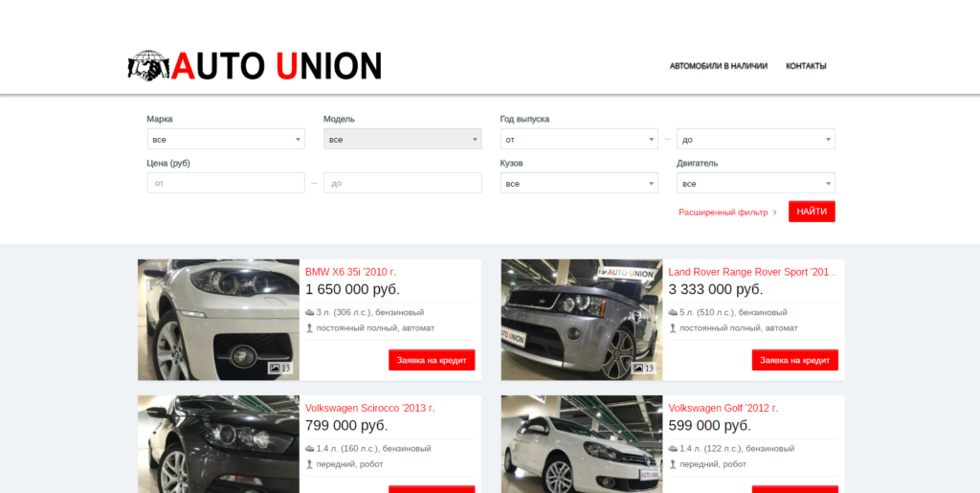980x493 pixels.
Task: Click engine icon in BMW X6 listing
Action: click(309, 312)
